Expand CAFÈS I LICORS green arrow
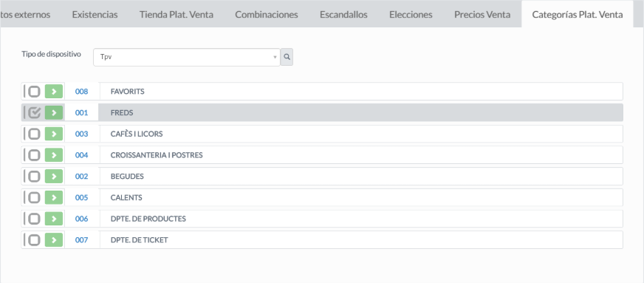Image resolution: width=644 pixels, height=283 pixels. pyautogui.click(x=54, y=134)
